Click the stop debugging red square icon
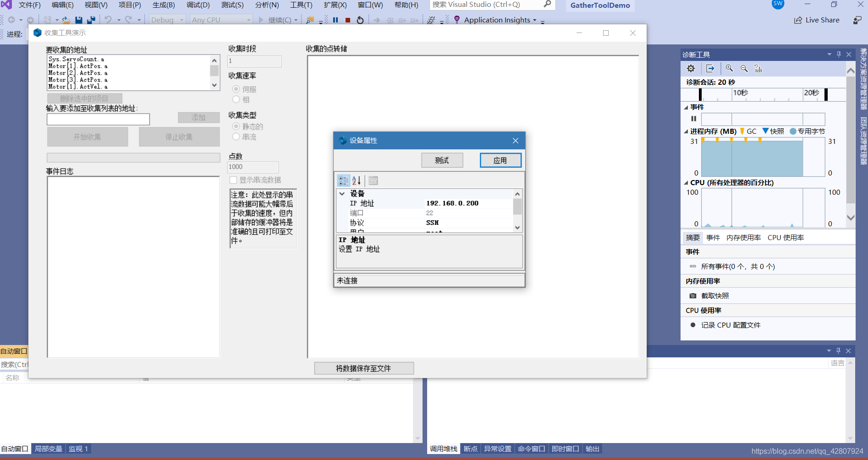The height and width of the screenshot is (460, 868). [348, 20]
